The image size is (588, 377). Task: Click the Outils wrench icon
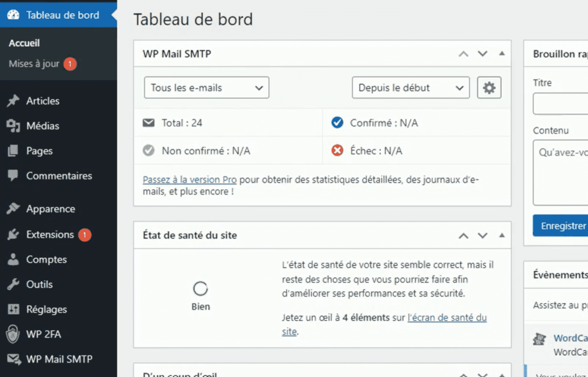13,284
